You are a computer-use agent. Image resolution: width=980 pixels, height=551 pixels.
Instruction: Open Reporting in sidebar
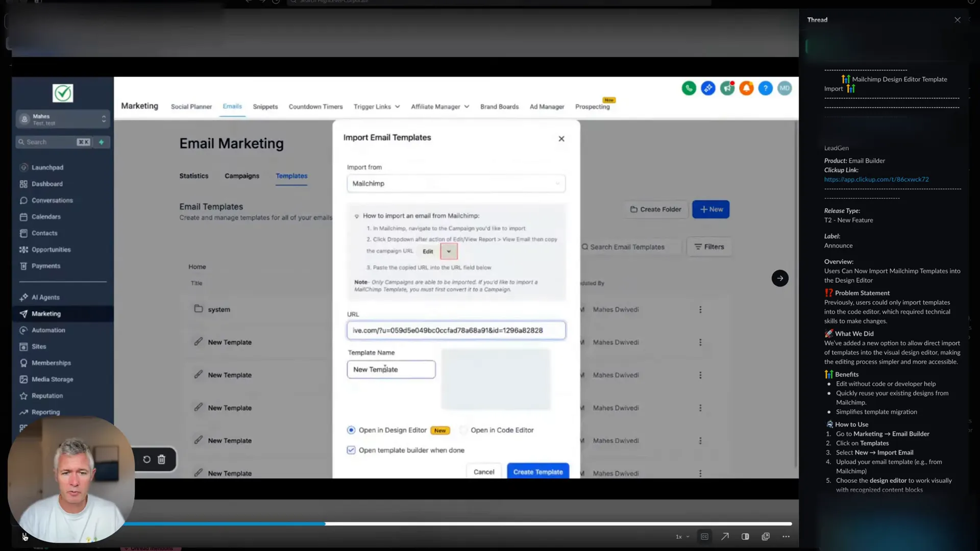click(x=45, y=412)
